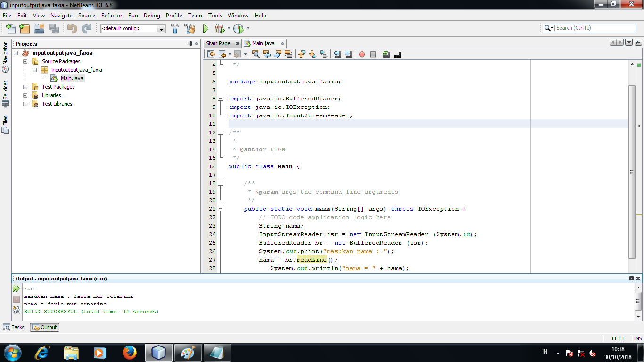Select Main.java in the Projects tree
The image size is (644, 362).
(x=72, y=78)
